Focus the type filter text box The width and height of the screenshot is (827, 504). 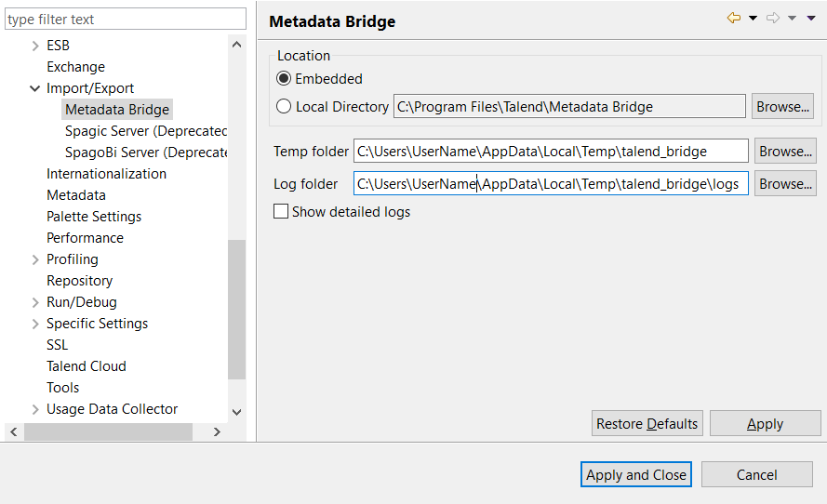point(126,20)
